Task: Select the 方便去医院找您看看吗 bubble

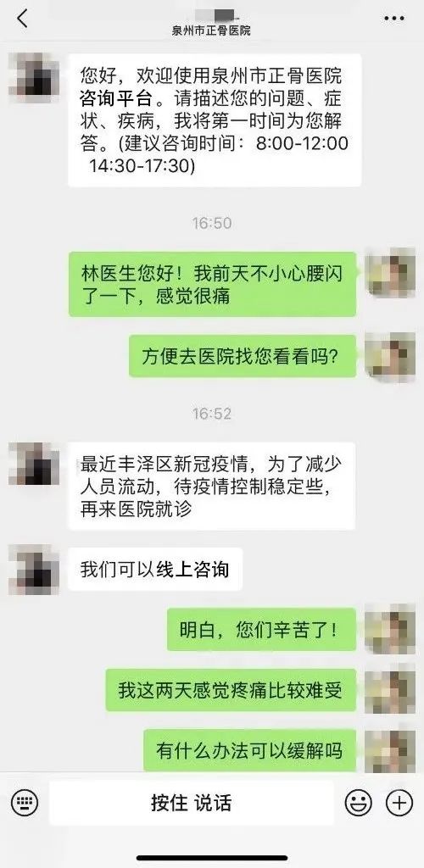Action: [x=243, y=357]
